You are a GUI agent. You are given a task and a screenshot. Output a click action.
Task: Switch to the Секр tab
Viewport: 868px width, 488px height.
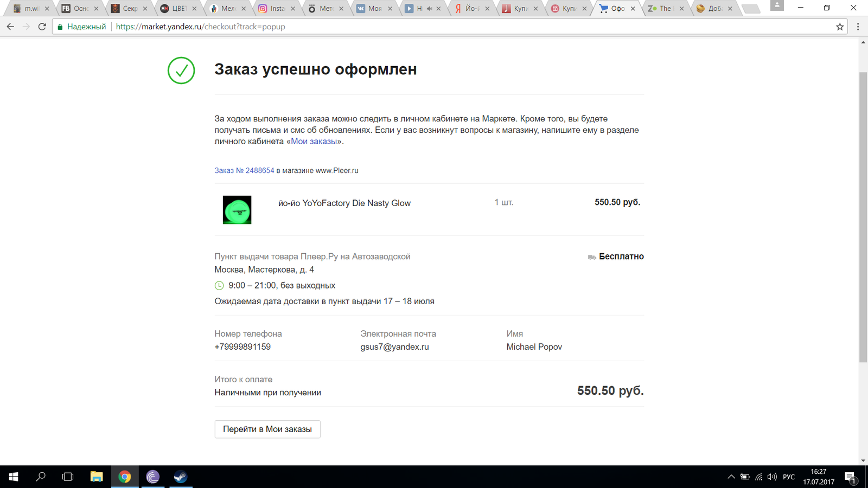click(129, 9)
